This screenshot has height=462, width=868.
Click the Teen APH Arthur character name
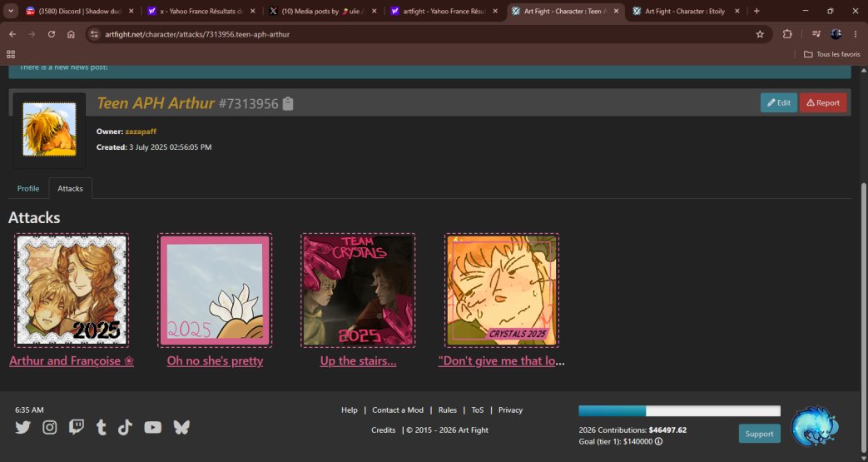click(x=156, y=103)
